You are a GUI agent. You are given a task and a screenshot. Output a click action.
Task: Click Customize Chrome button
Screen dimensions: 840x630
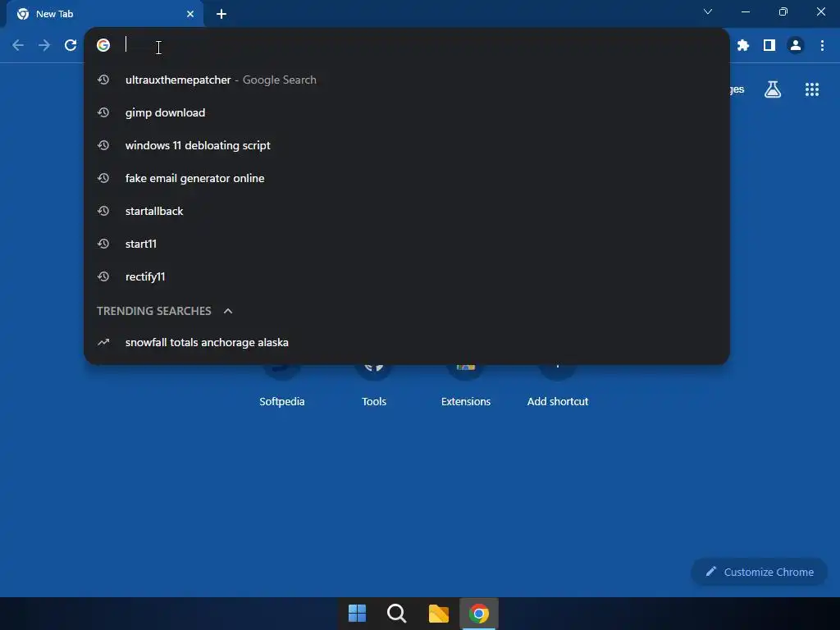tap(759, 572)
